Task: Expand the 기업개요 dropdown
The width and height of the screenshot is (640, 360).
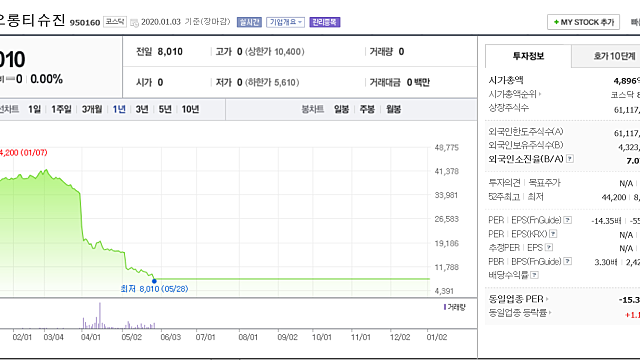Action: 285,22
